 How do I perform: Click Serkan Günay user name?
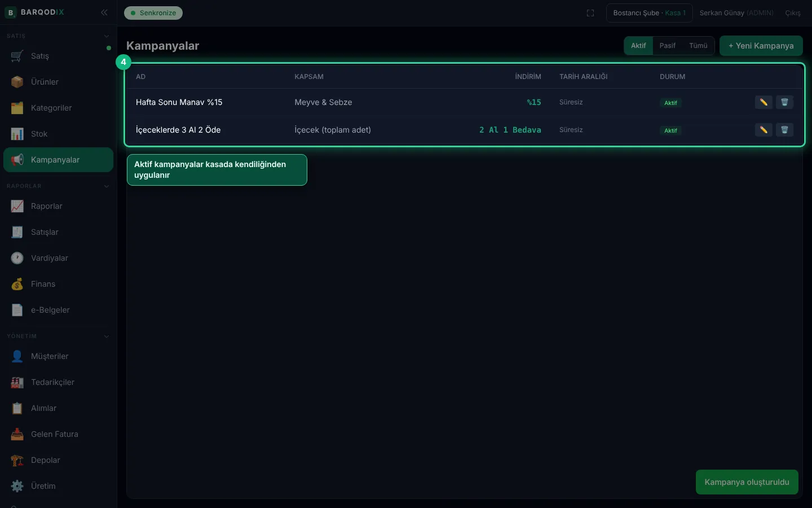(x=722, y=13)
